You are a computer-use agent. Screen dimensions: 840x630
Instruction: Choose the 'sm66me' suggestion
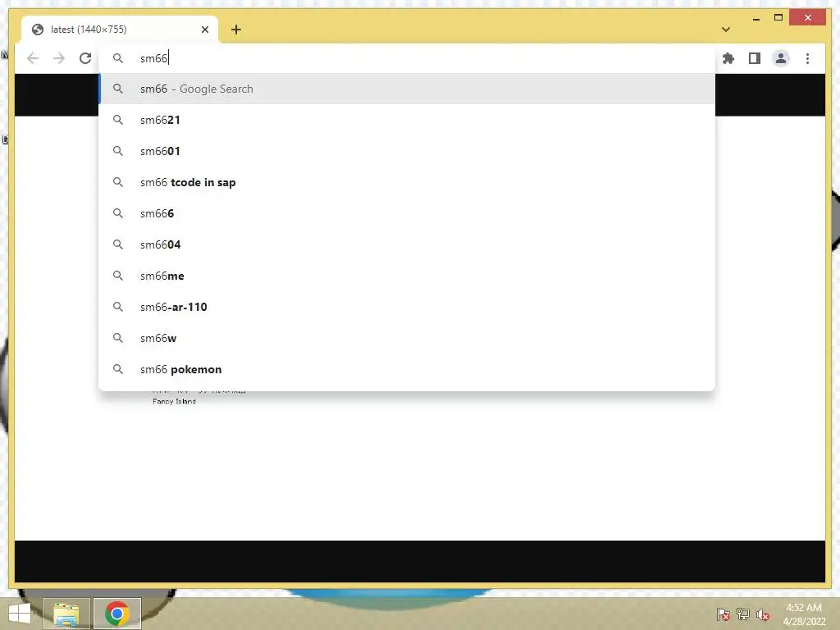(407, 276)
